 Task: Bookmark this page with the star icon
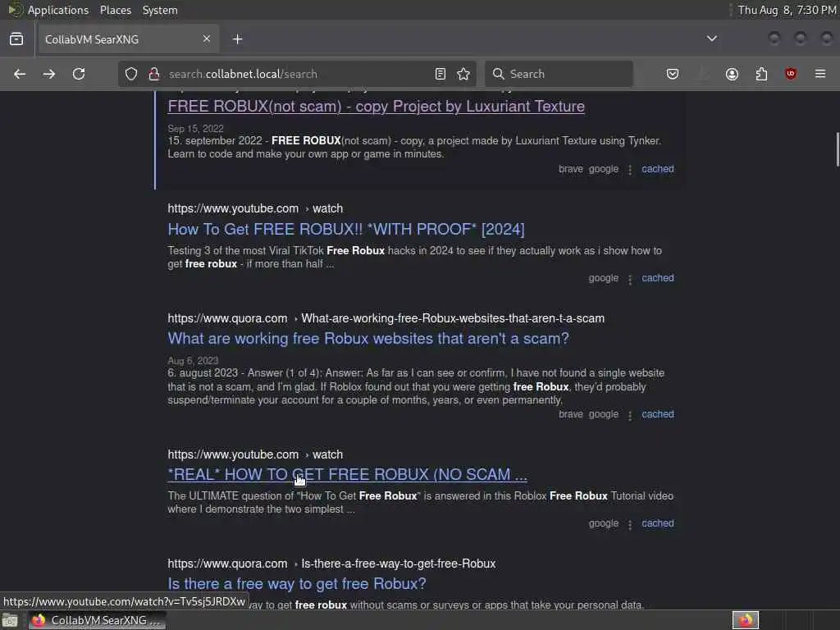click(x=464, y=74)
